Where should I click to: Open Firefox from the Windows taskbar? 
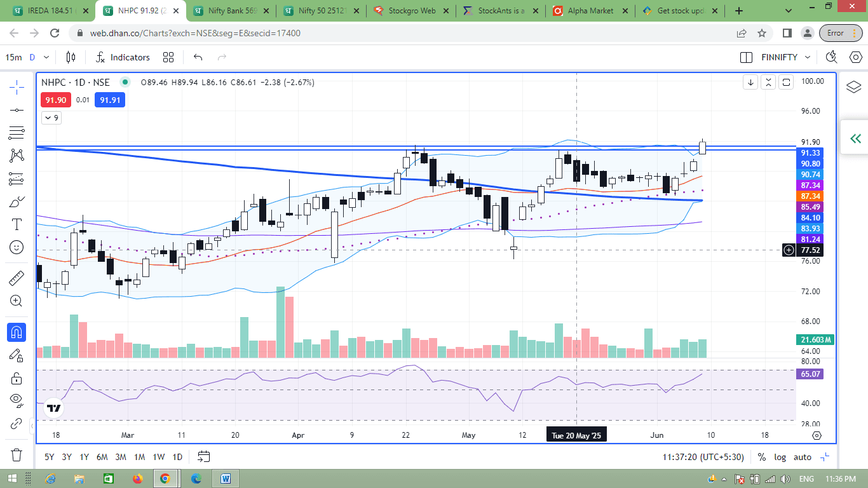coord(138,478)
